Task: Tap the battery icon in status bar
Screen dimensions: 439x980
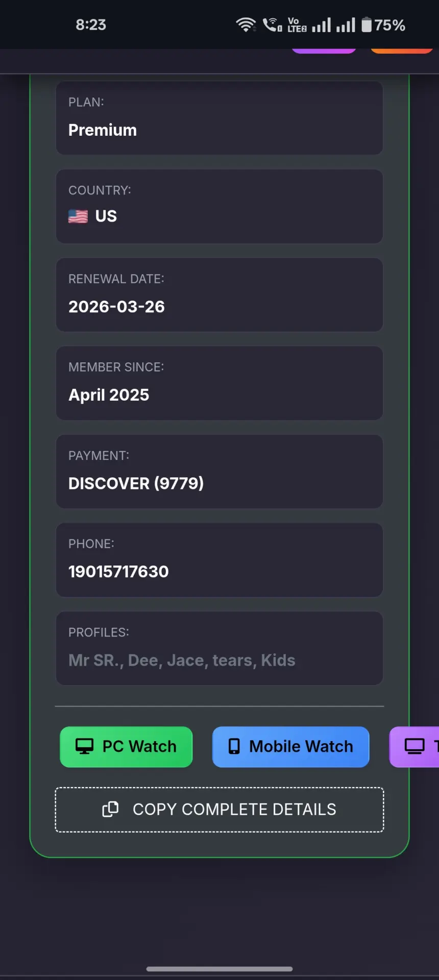Action: coord(367,24)
